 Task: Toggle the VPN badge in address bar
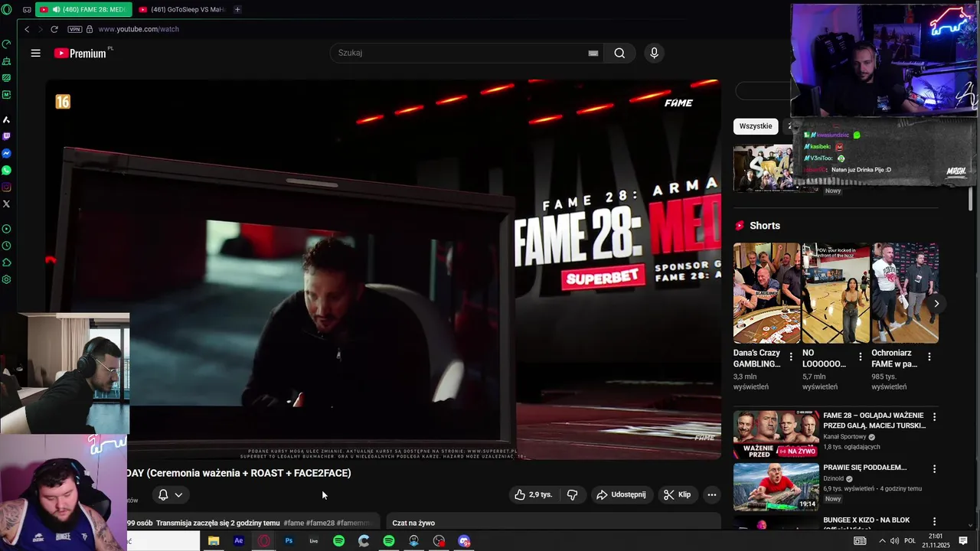[x=74, y=29]
